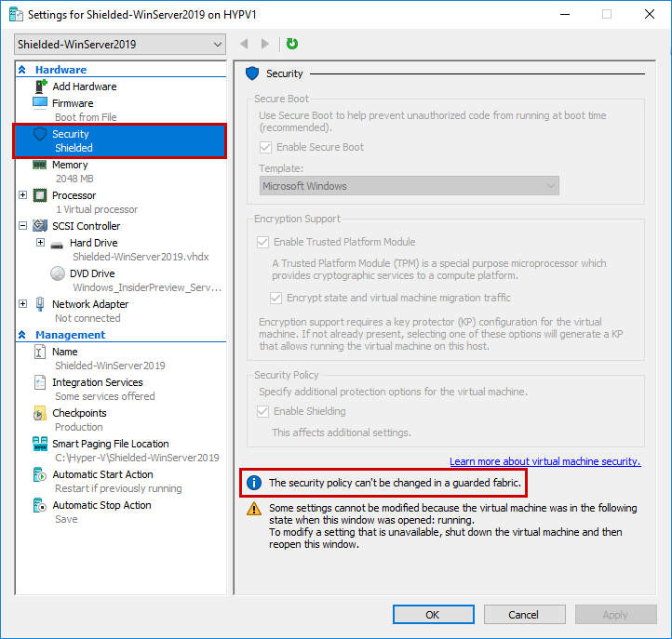Click Boot from File text under Firmware
The image size is (672, 639).
86,117
